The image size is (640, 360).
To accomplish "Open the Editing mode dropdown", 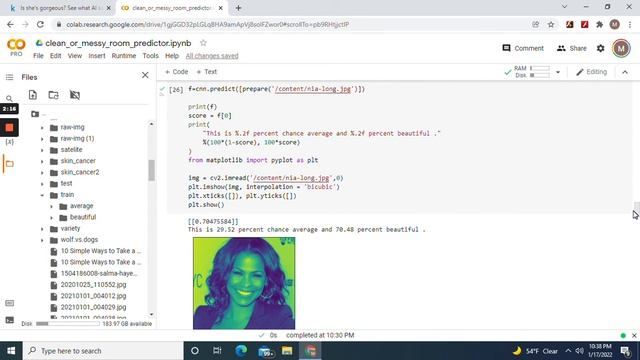I will point(591,72).
